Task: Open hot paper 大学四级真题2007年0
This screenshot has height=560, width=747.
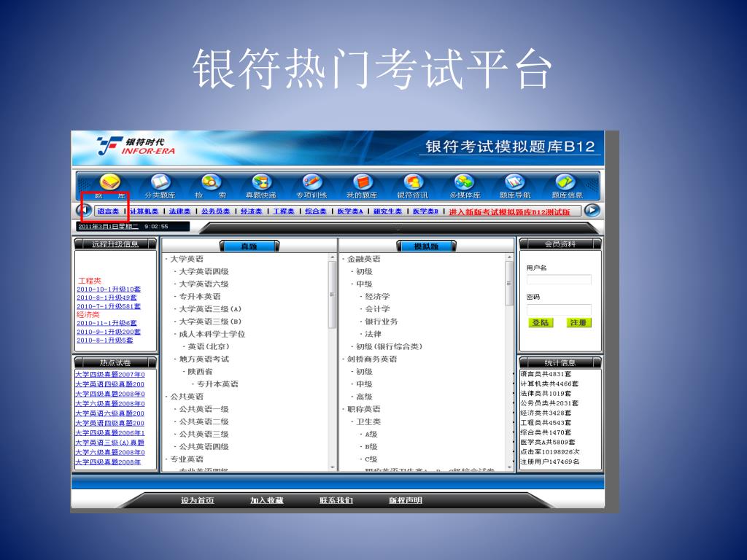Action: [110, 375]
